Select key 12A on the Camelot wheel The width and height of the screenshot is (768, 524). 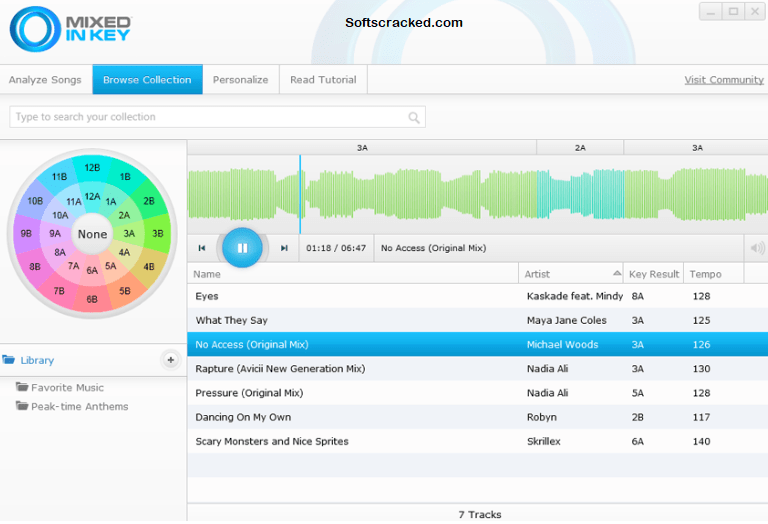[92, 196]
